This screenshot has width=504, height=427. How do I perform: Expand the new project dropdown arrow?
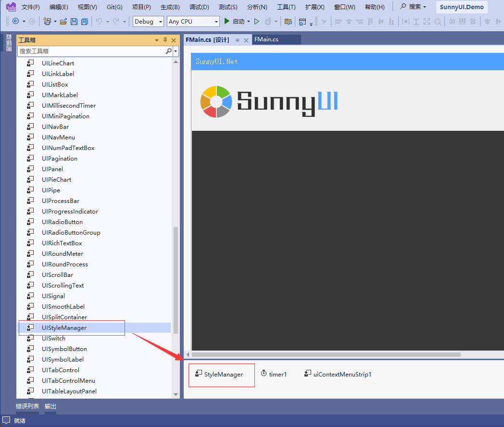(x=55, y=22)
